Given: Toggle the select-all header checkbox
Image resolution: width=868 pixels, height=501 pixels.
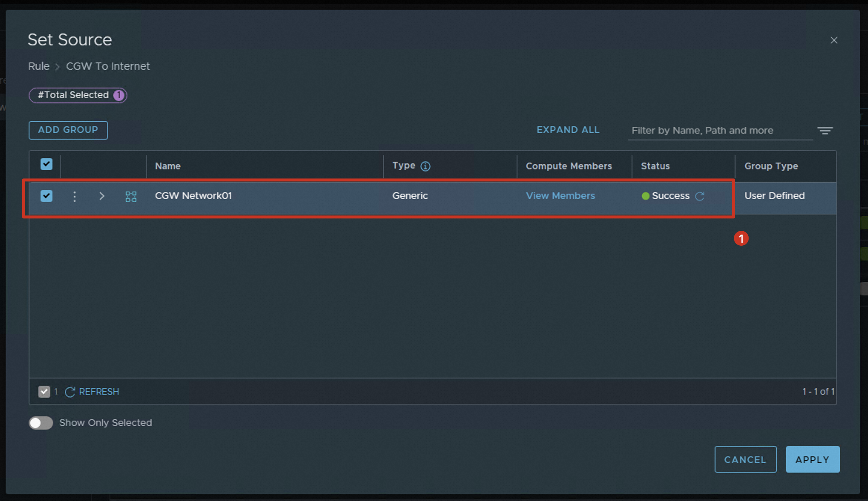Looking at the screenshot, I should coord(46,164).
